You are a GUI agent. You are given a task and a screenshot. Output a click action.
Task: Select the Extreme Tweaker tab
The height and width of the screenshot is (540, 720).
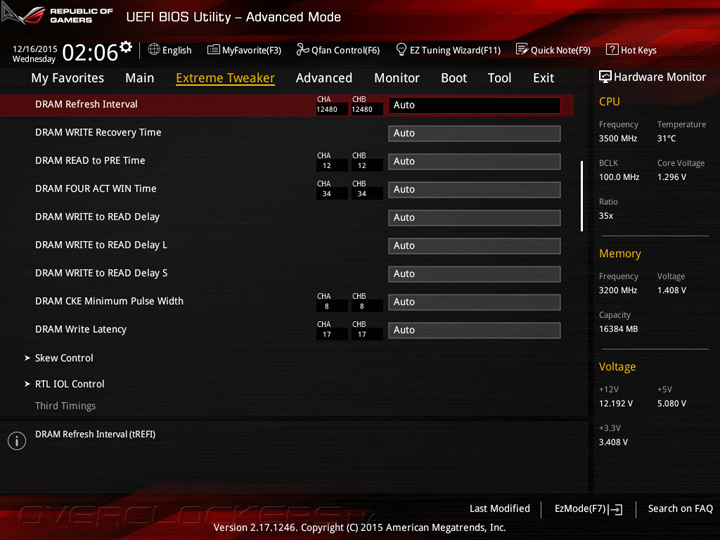[x=225, y=78]
